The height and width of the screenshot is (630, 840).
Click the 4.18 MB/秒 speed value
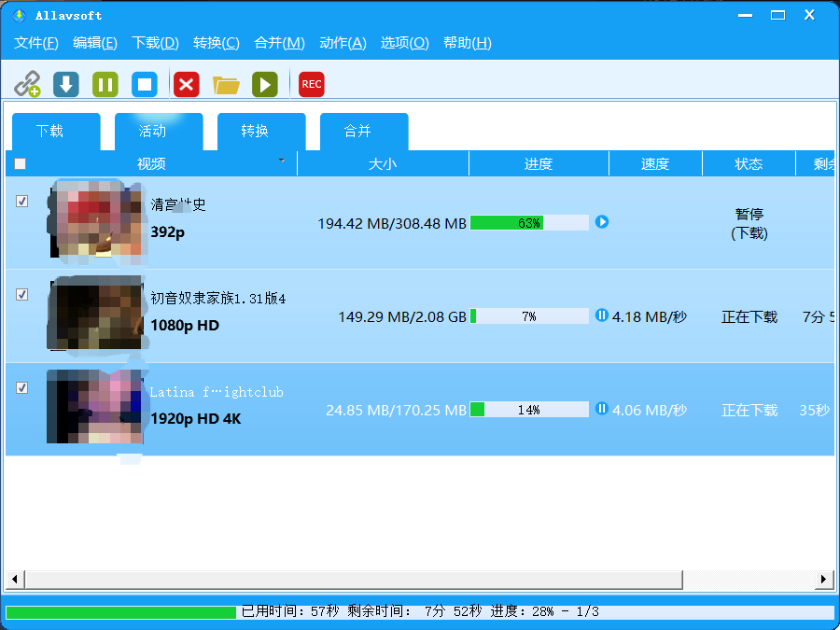pyautogui.click(x=650, y=317)
